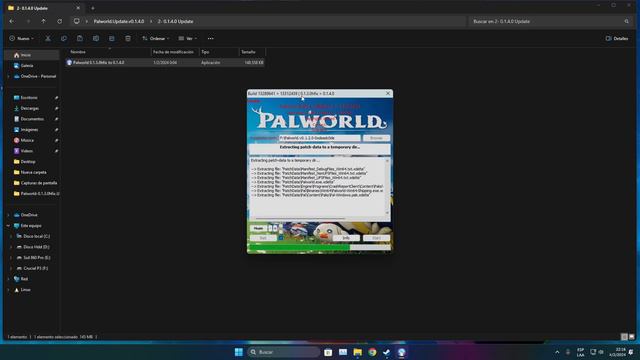The width and height of the screenshot is (640, 360).
Task: Expand the Disco local (C:) node
Action: coord(11,236)
